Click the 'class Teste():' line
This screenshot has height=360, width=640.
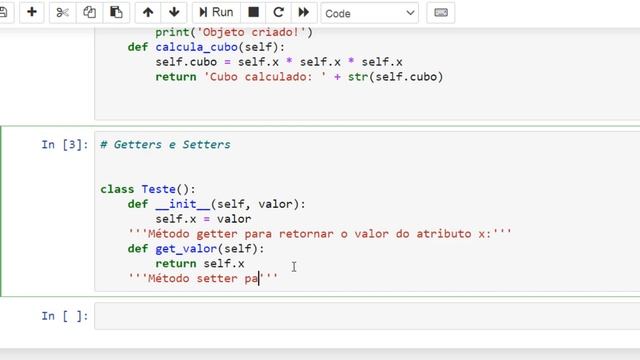click(x=148, y=189)
